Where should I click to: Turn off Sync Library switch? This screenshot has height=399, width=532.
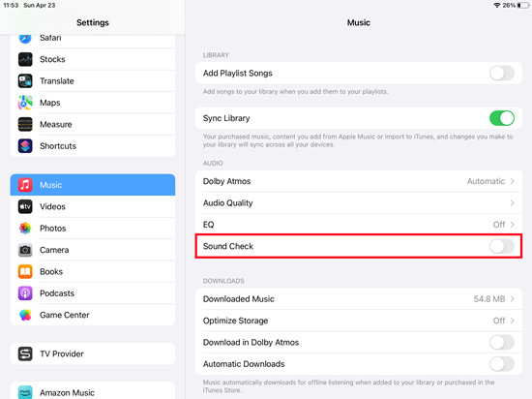pos(502,118)
